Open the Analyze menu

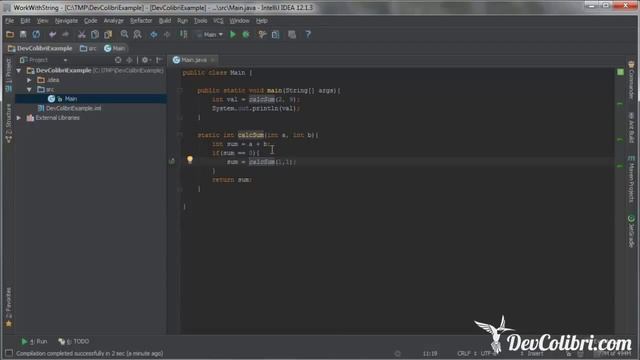coord(113,20)
